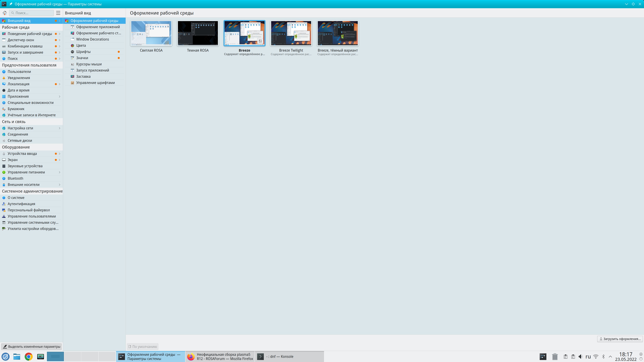This screenshot has width=644, height=362.
Task: Select the Курсоры мыши menu item
Action: 89,64
